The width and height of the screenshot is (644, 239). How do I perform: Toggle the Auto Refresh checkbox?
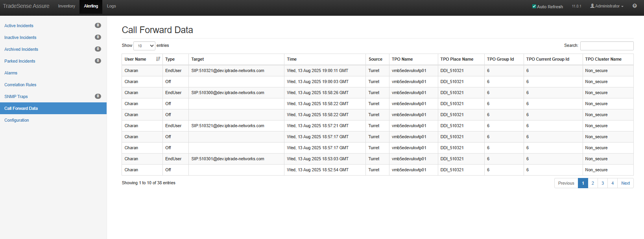click(534, 6)
